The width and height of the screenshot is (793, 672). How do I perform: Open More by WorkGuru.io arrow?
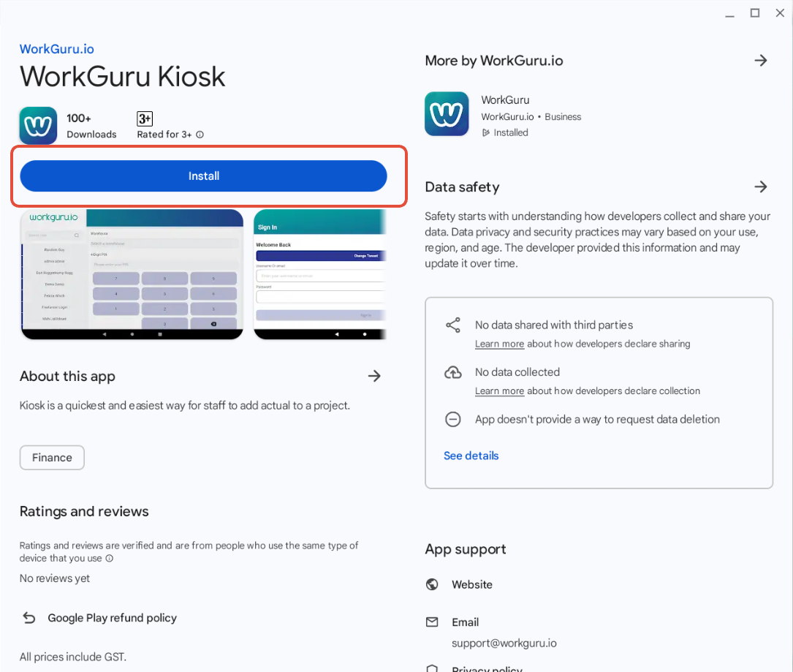(761, 61)
